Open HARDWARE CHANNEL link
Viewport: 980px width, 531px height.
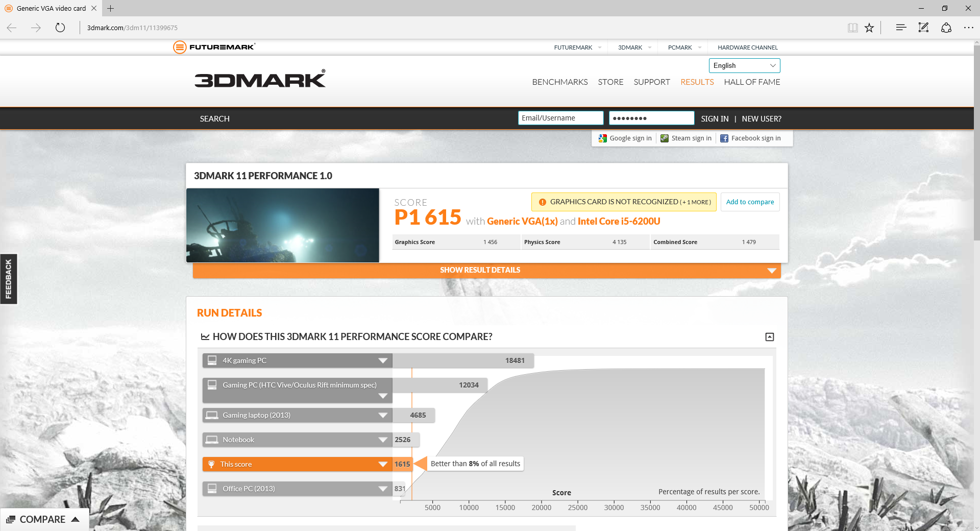pyautogui.click(x=748, y=47)
